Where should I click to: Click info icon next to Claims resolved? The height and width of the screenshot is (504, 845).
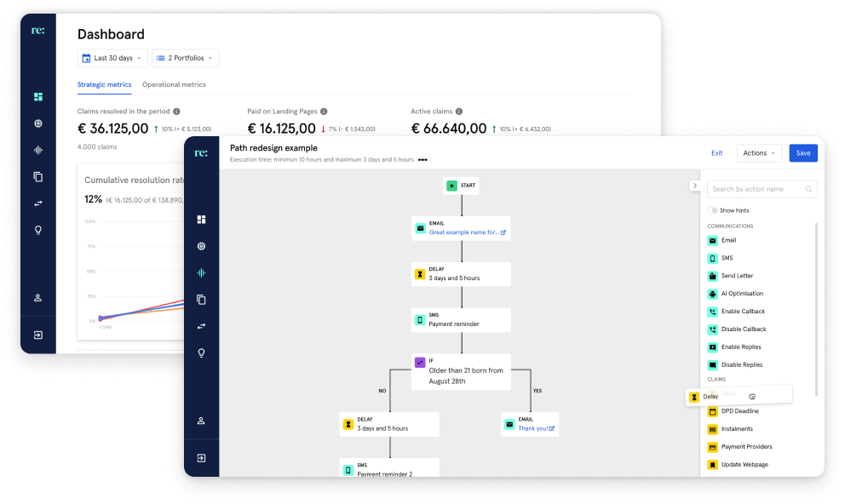(177, 112)
